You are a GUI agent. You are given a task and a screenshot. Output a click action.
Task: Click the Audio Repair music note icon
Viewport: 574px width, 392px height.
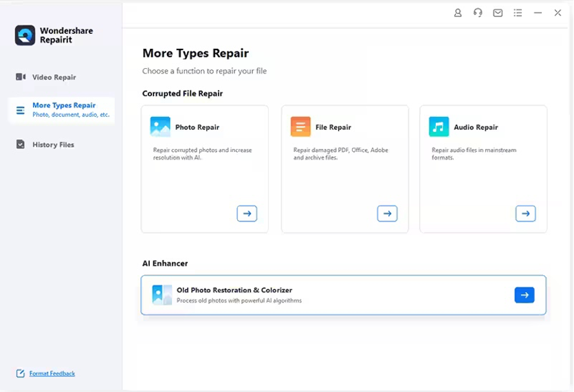click(x=439, y=127)
